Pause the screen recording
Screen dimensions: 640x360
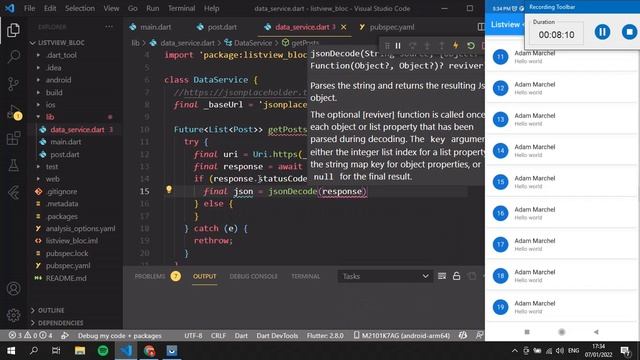click(602, 32)
